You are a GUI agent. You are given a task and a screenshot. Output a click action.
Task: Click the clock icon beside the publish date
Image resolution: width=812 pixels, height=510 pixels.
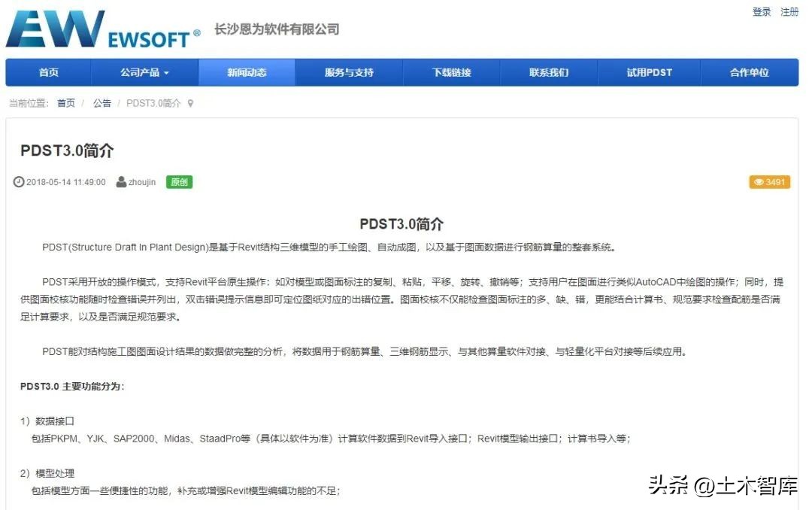coord(19,181)
